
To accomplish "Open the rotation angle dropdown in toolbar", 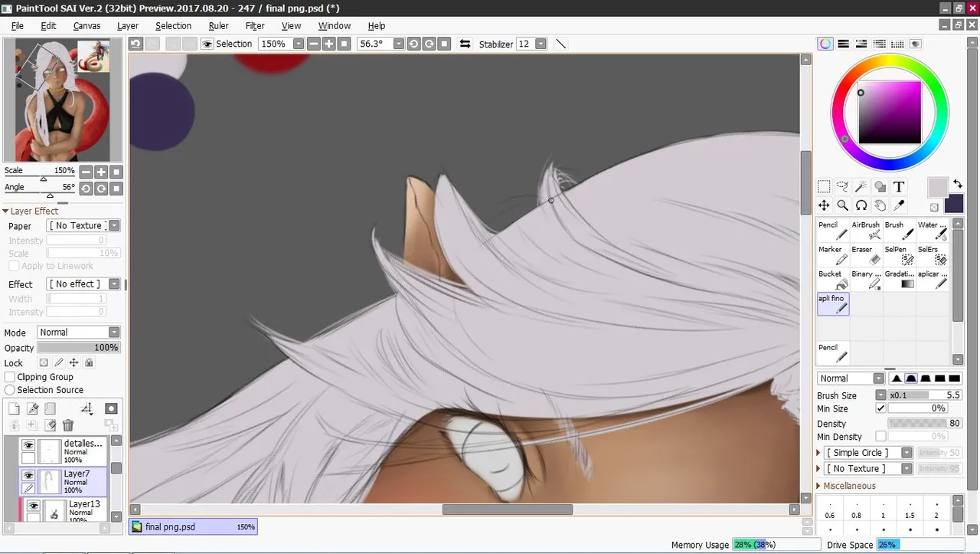I will tap(398, 44).
